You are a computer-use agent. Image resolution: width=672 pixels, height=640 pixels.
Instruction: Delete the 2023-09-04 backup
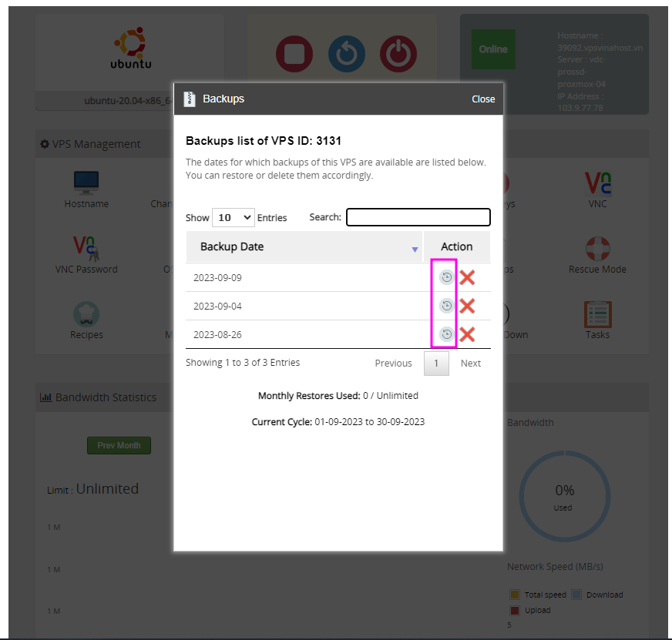[x=467, y=306]
